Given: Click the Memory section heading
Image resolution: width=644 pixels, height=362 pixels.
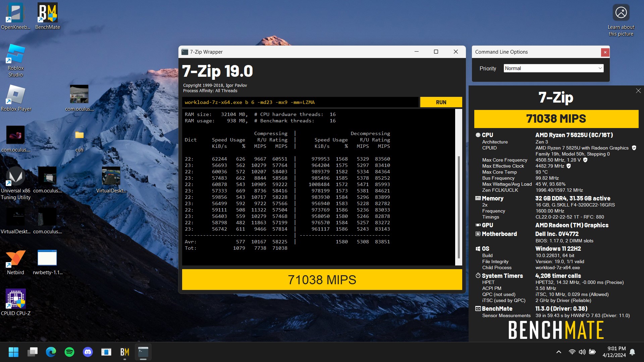Looking at the screenshot, I should 492,198.
